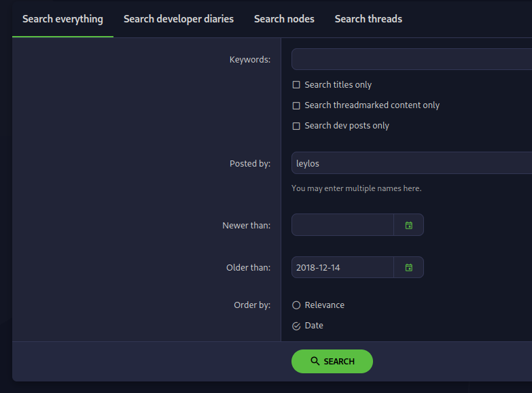Select the Search threads tab
Image resolution: width=532 pixels, height=393 pixels.
coord(368,19)
